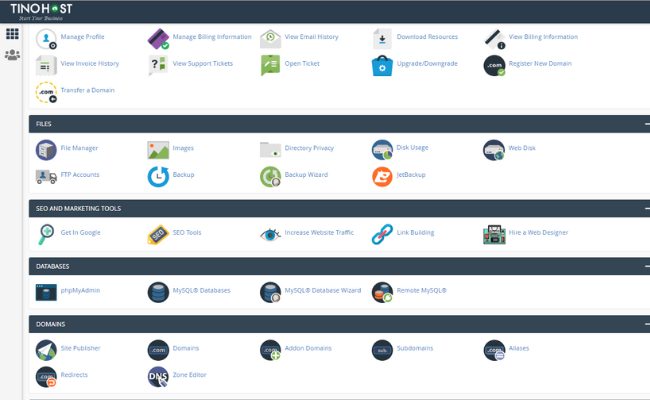Image resolution: width=650 pixels, height=400 pixels.
Task: Click the Disk Usage icon
Action: [x=382, y=150]
